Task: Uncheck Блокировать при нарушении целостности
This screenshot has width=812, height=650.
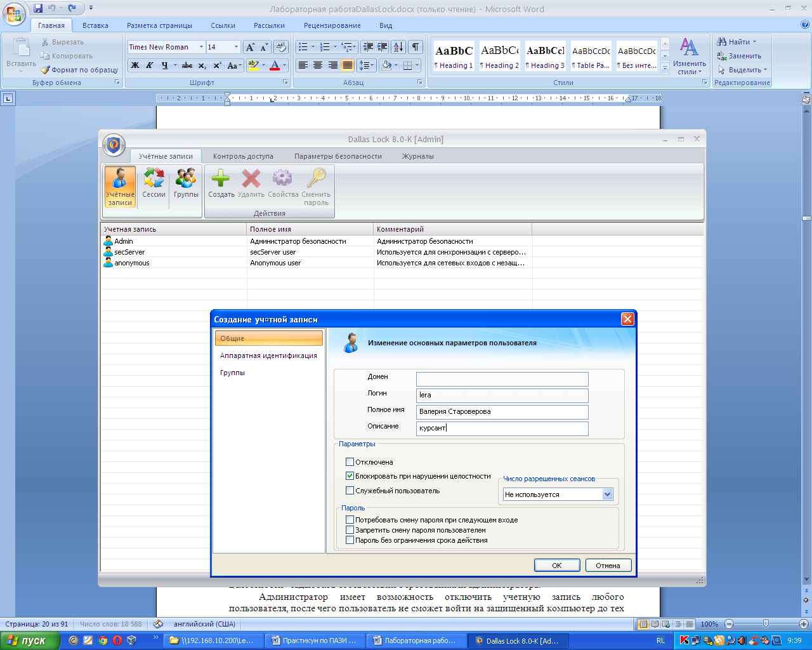Action: [x=350, y=476]
